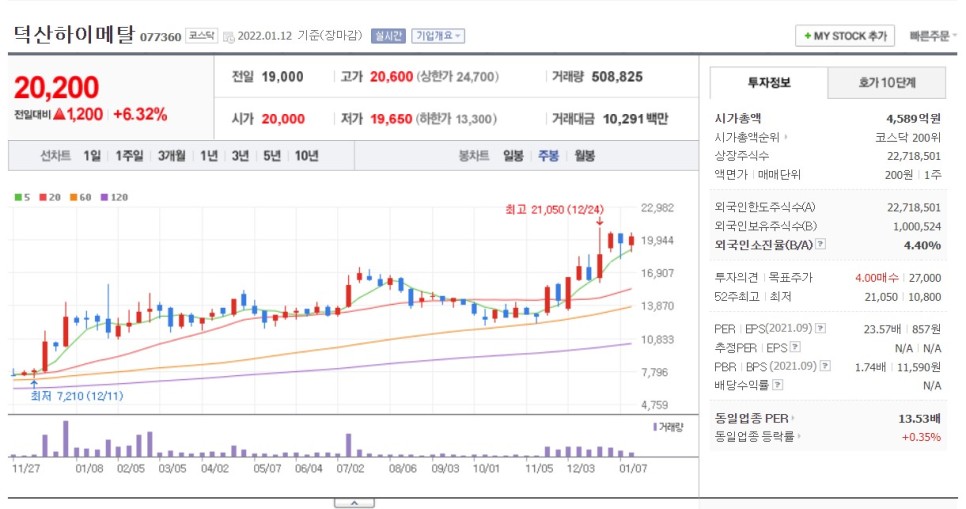Image resolution: width=966 pixels, height=509 pixels.
Task: Click 외국인보유주식수 value 1,000,524
Action: (917, 226)
